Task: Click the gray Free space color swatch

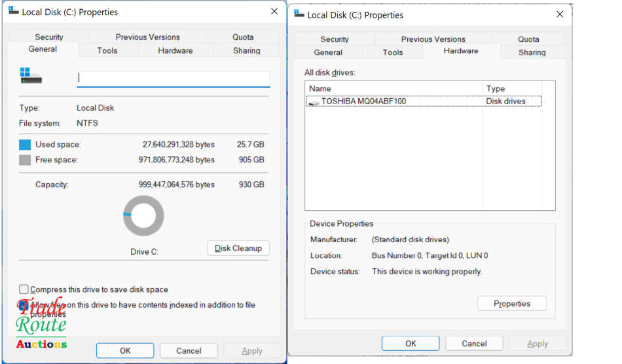Action: coord(25,160)
